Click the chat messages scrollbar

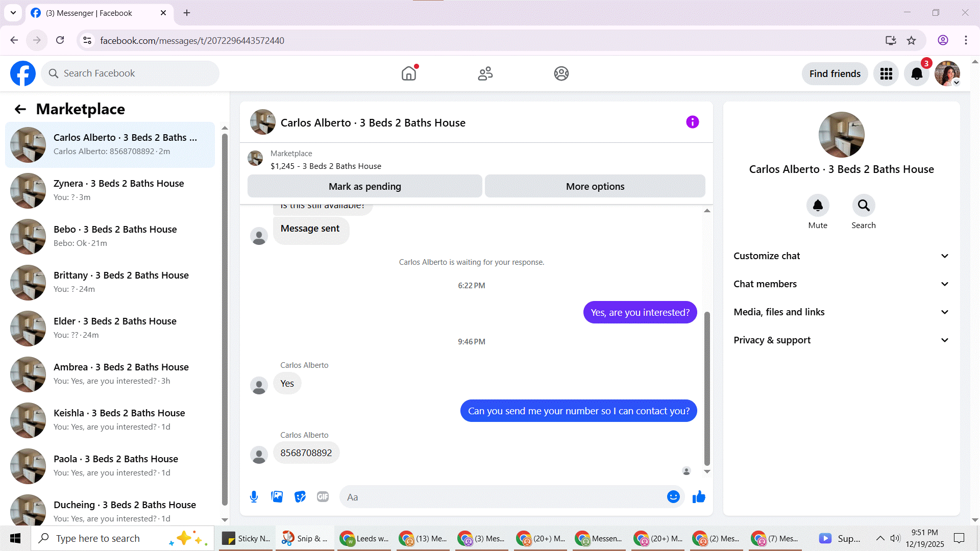coord(707,388)
